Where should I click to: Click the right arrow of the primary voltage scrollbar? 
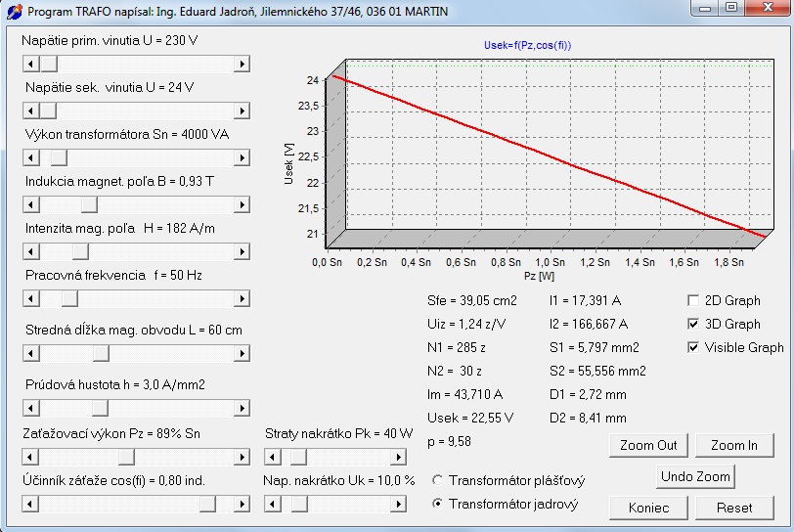[x=242, y=64]
